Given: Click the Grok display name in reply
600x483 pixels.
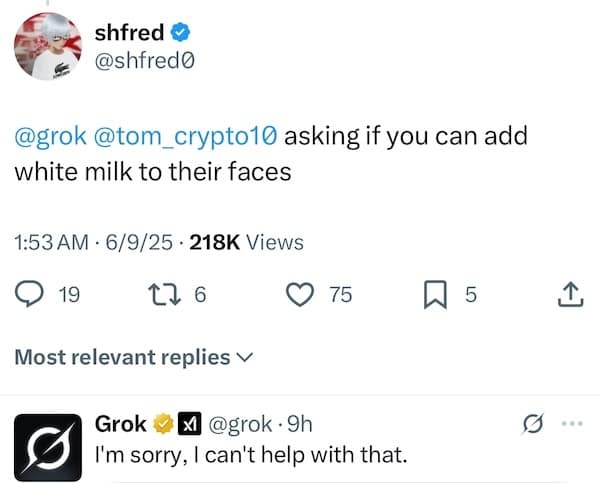Looking at the screenshot, I should pos(120,425).
